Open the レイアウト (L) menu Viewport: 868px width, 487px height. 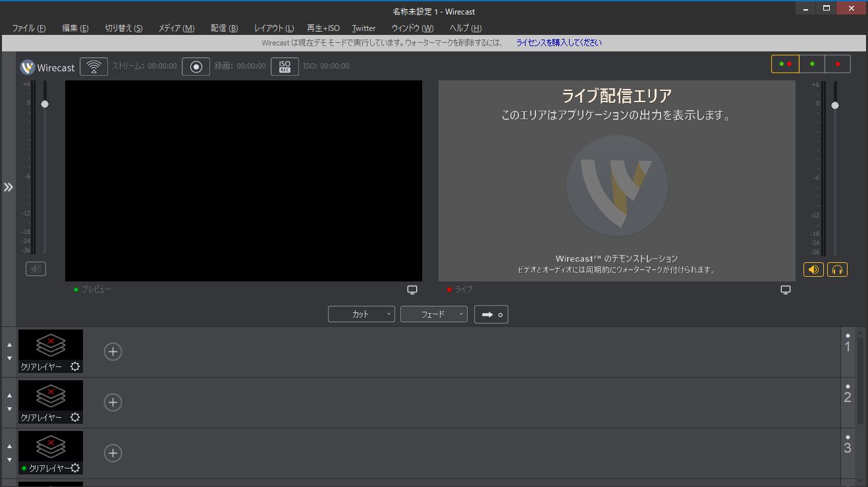[x=274, y=28]
